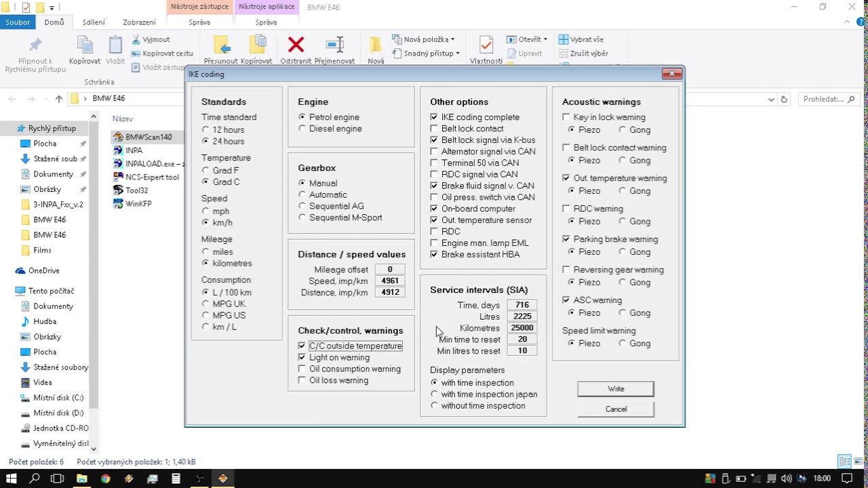This screenshot has height=488, width=868.
Task: Select without time inspection display parameter
Action: tap(434, 406)
